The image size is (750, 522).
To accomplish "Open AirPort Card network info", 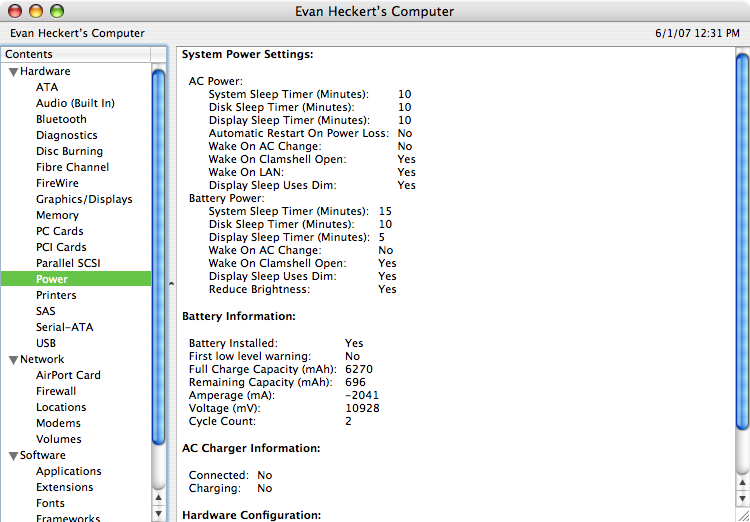I will (x=68, y=375).
